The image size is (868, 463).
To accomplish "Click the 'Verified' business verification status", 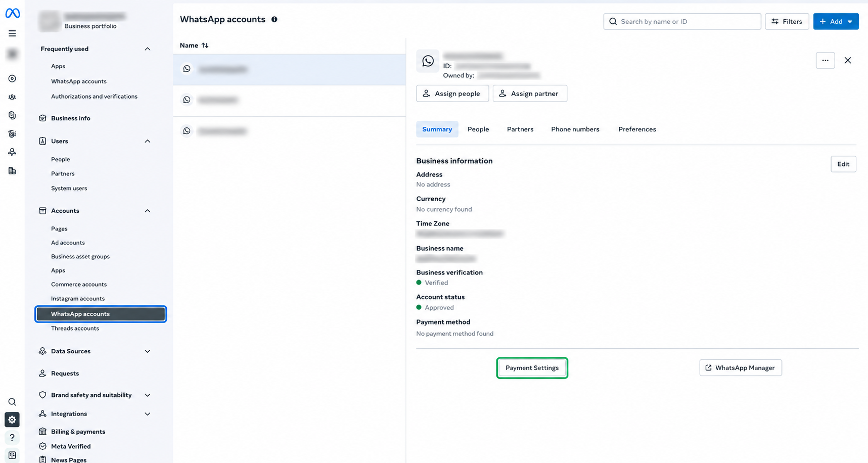I will 436,283.
